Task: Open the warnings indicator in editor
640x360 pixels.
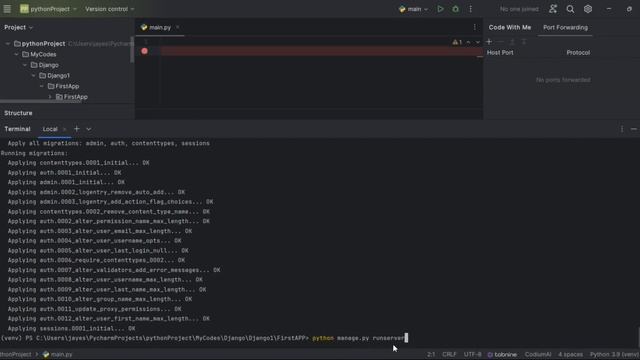Action: pyautogui.click(x=457, y=42)
